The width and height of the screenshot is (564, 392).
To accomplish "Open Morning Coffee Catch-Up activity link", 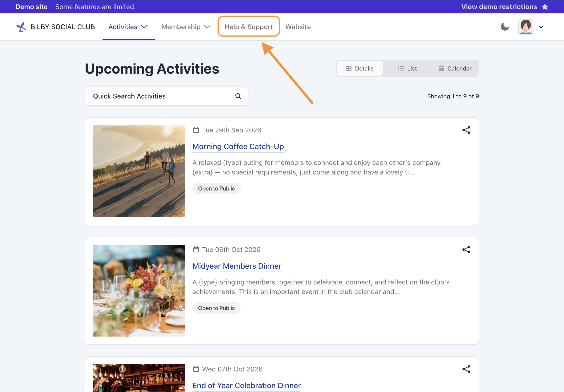I will coord(238,146).
